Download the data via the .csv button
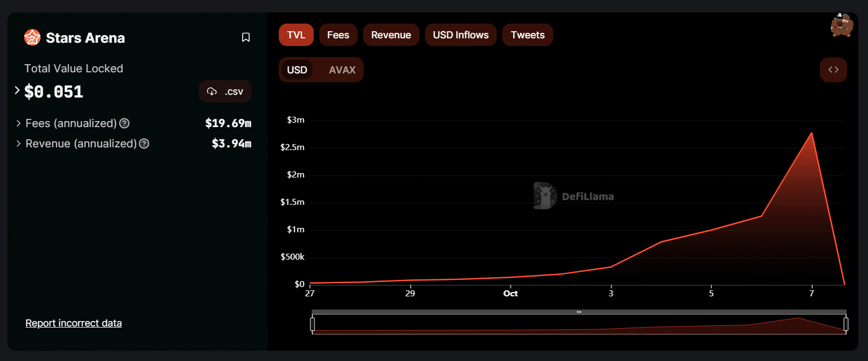This screenshot has width=868, height=361. (225, 91)
